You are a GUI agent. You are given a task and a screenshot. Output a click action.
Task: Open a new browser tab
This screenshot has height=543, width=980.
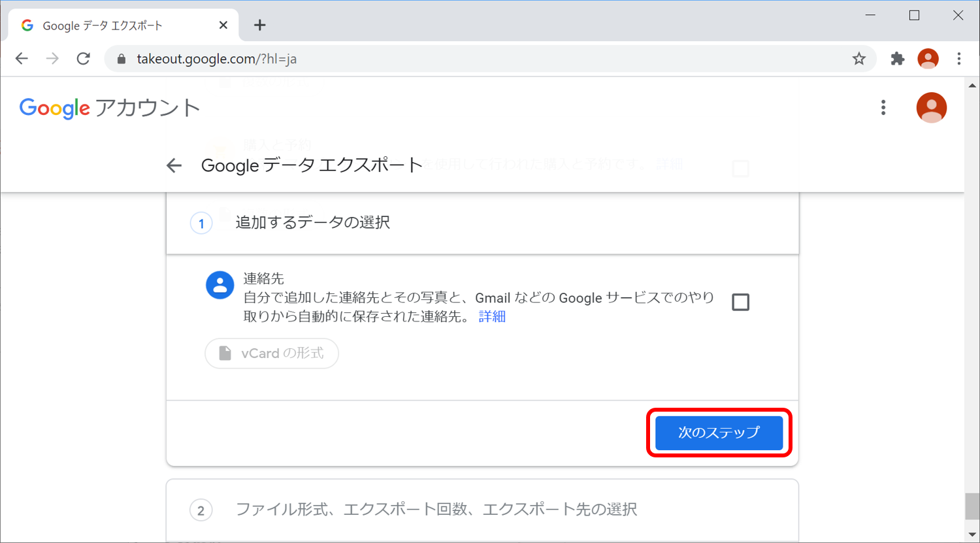point(260,25)
